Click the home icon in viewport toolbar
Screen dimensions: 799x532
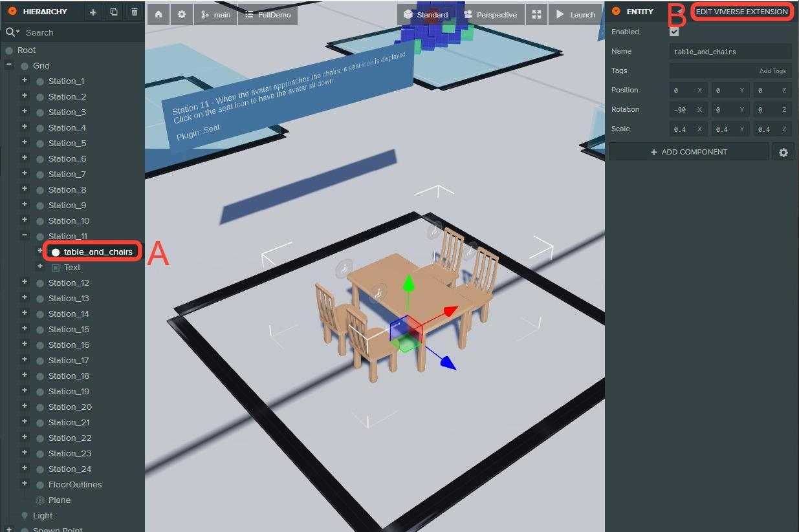159,15
